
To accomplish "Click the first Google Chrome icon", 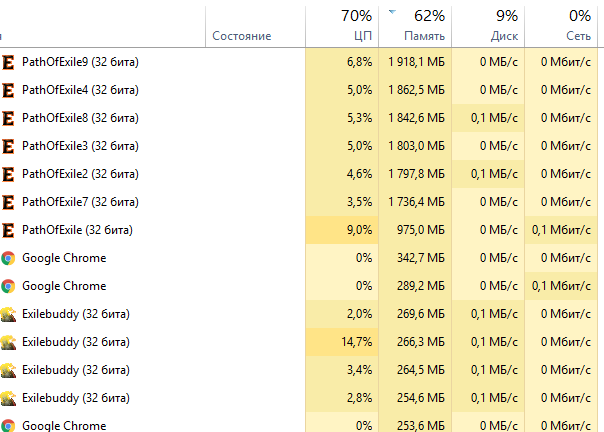I will (8, 258).
